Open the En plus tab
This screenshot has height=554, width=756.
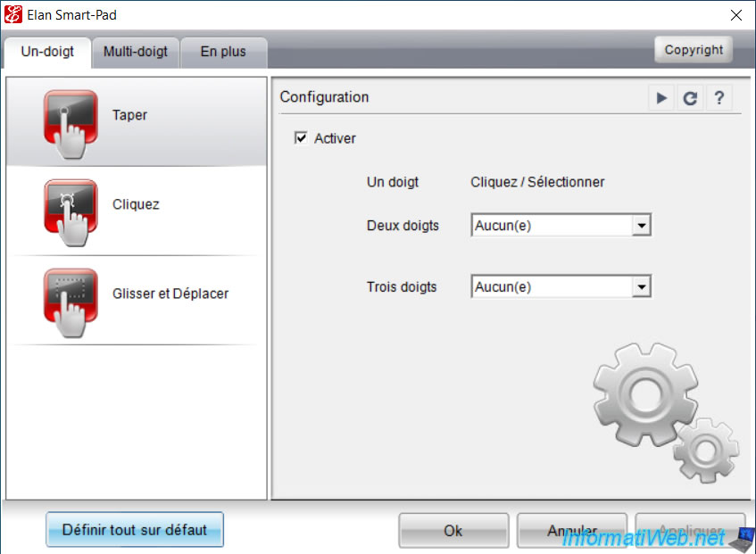tap(223, 52)
